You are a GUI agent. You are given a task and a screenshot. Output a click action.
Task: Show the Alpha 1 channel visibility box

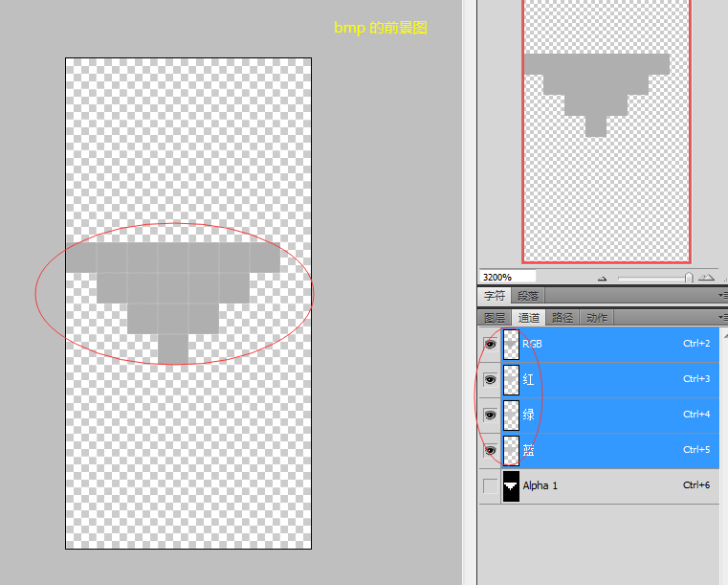tap(491, 486)
